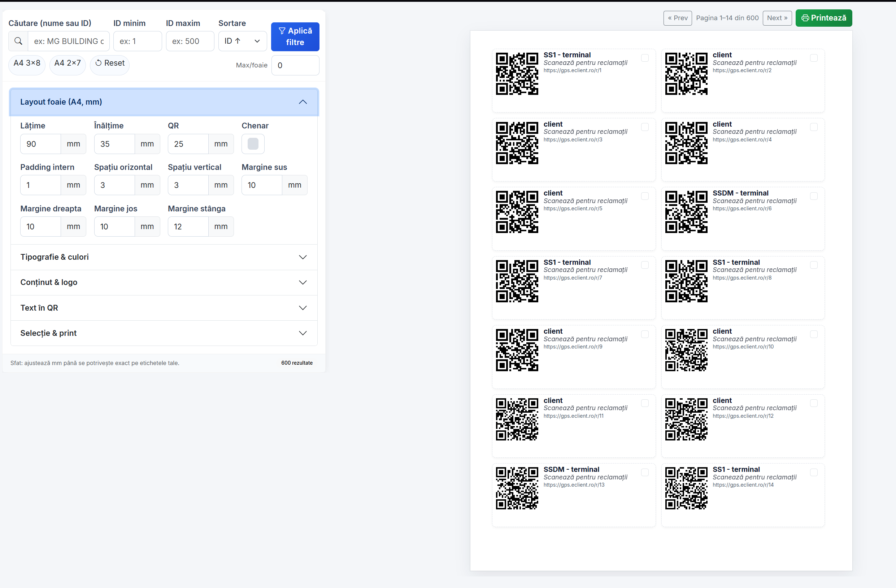Click the link https://gps.eclient.ro/r/9

[573, 346]
